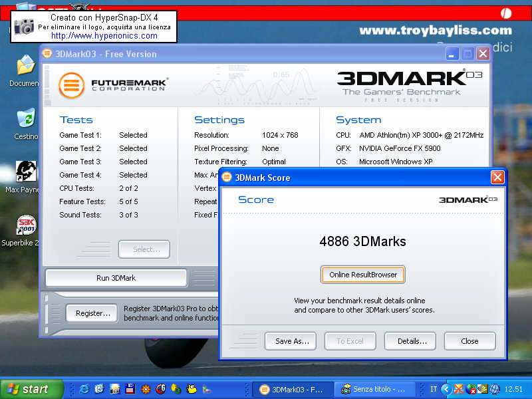The image size is (532, 399).
Task: Click the 3DMark03 title bar icon
Action: tap(47, 54)
